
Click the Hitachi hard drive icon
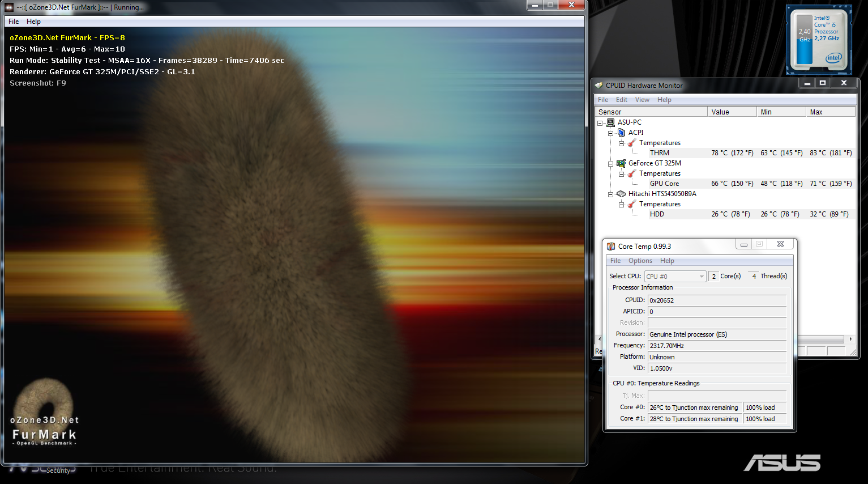click(x=621, y=194)
